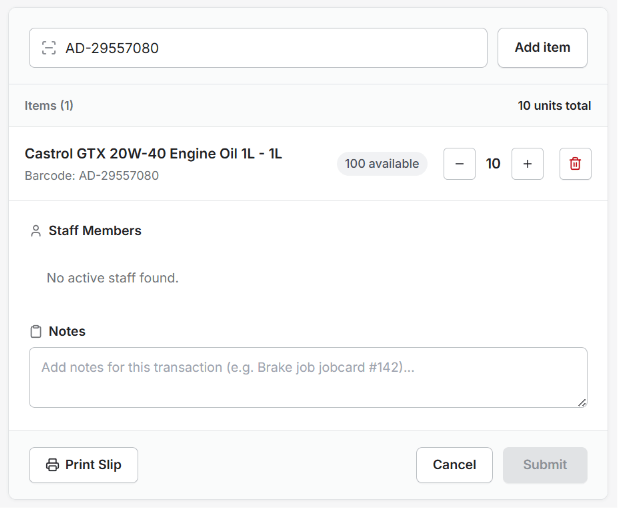618x508 pixels.
Task: Focus the transaction notes text area
Action: 308,378
